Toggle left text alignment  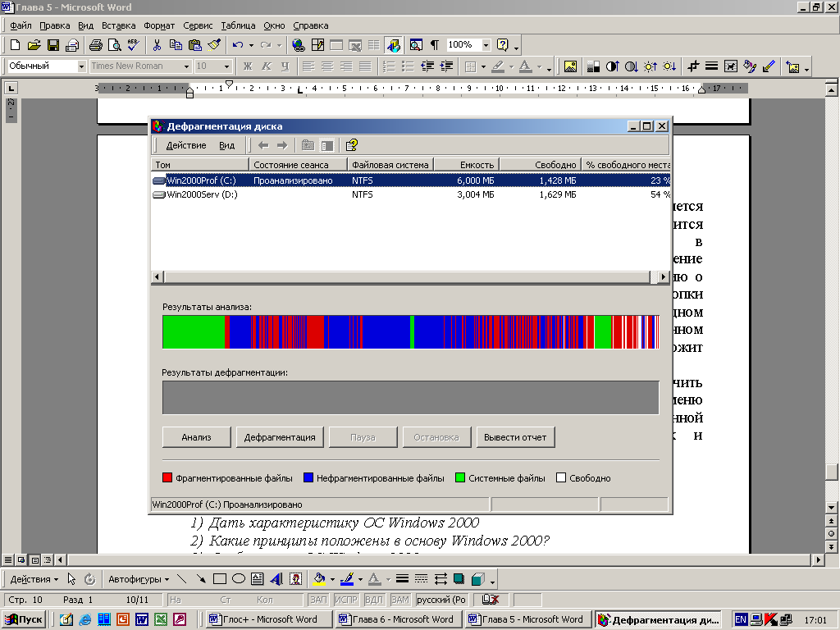pos(308,66)
